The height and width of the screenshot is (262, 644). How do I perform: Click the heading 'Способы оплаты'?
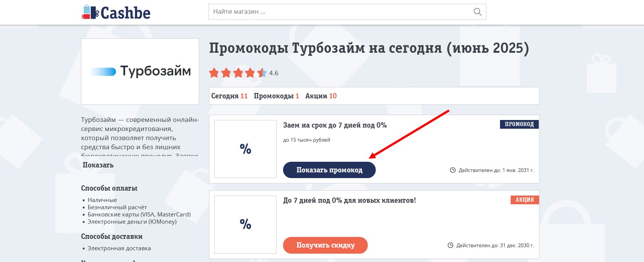[109, 188]
